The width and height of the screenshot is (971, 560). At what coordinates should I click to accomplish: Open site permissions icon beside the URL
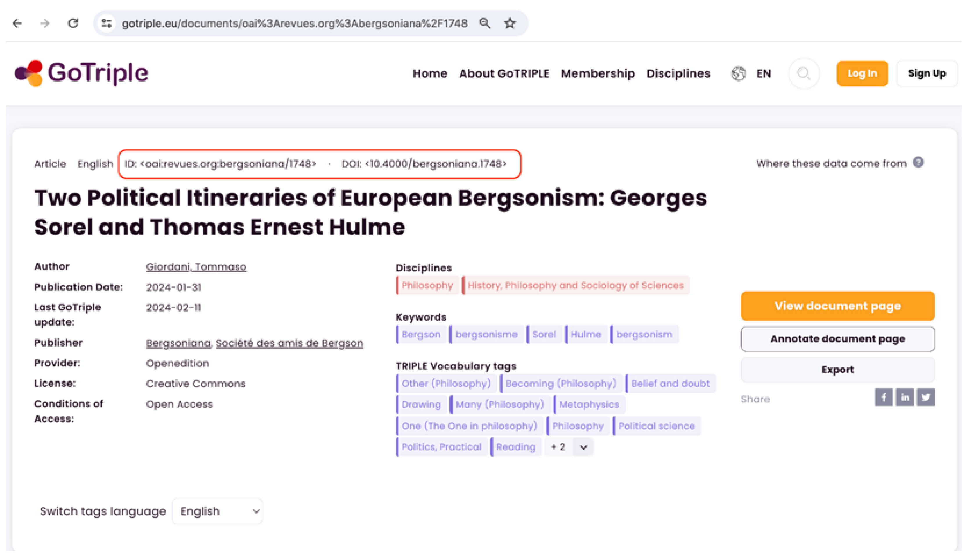pyautogui.click(x=107, y=23)
